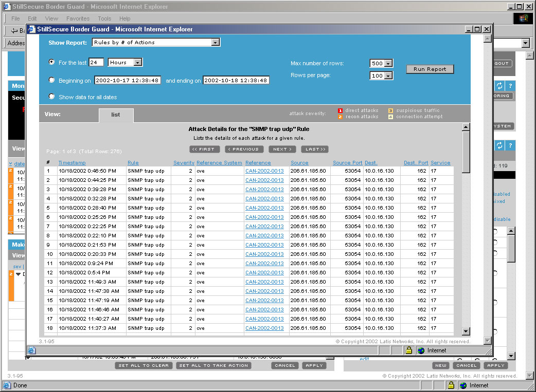536x392 pixels.
Task: Click IE icon in report popup title bar
Action: click(32, 29)
